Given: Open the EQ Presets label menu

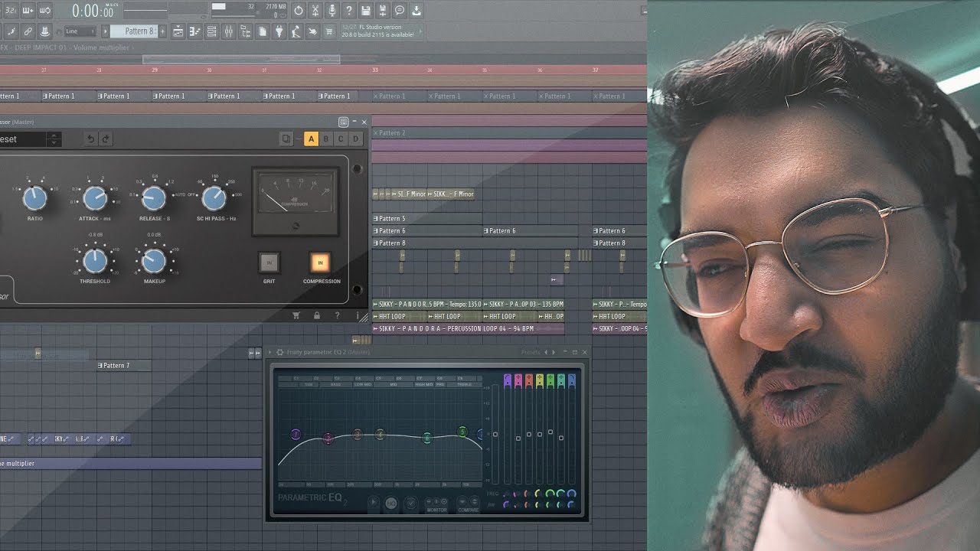Looking at the screenshot, I should pos(531,353).
